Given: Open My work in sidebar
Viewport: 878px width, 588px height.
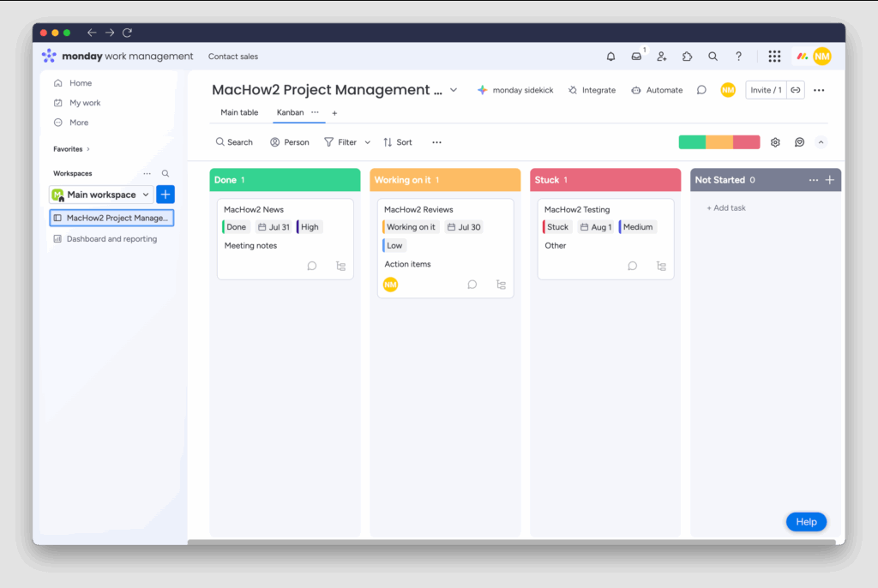Looking at the screenshot, I should tap(77, 103).
